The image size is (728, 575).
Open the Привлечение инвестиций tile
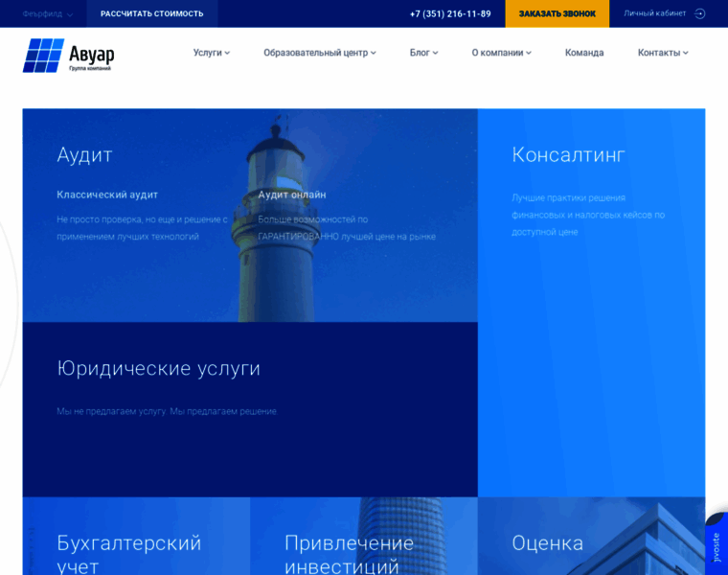point(364,536)
